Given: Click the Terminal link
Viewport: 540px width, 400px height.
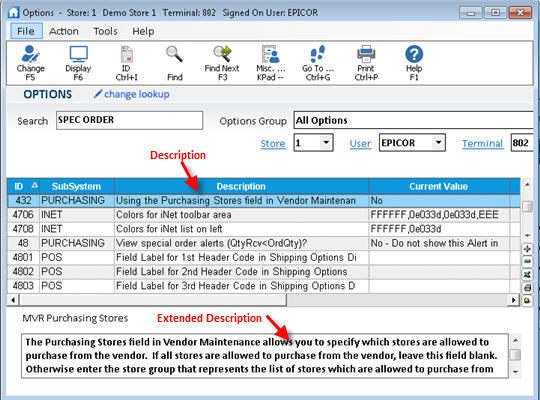Looking at the screenshot, I should point(482,143).
